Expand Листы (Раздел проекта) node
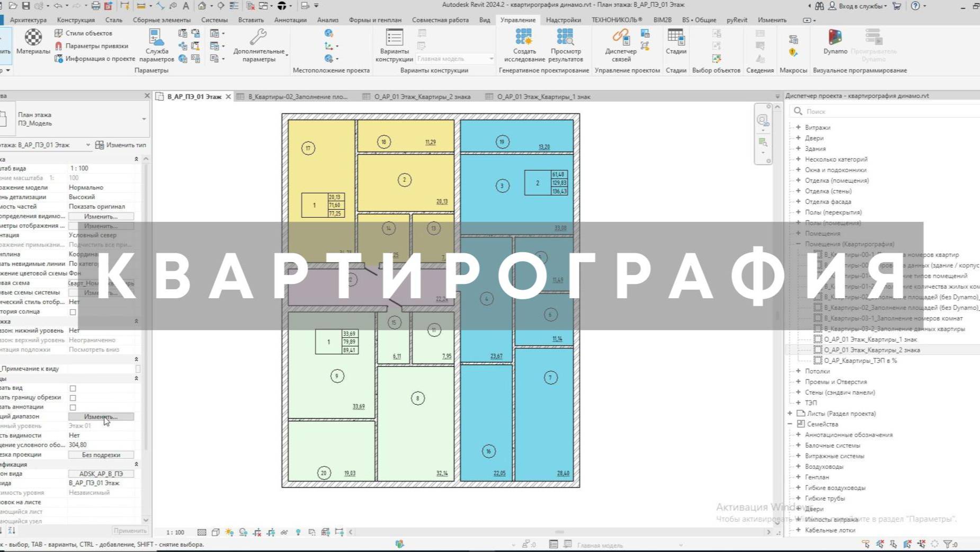Viewport: 980px width, 552px height. coord(790,413)
